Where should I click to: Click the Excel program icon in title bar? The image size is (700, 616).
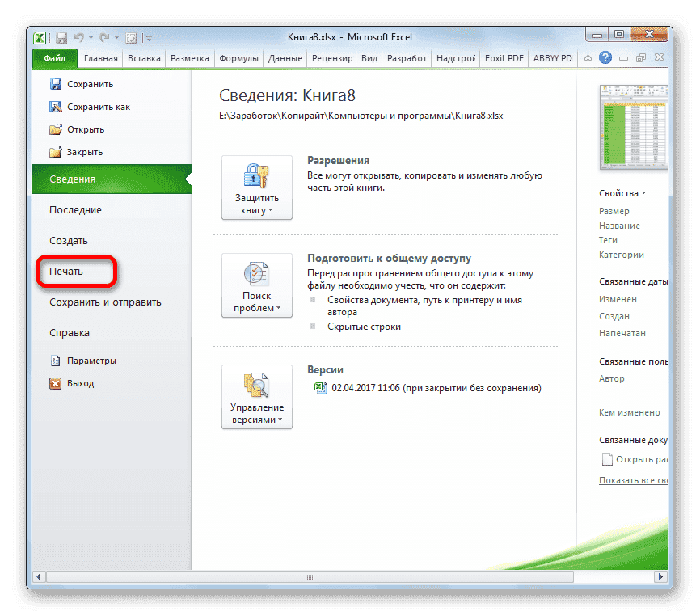click(39, 37)
